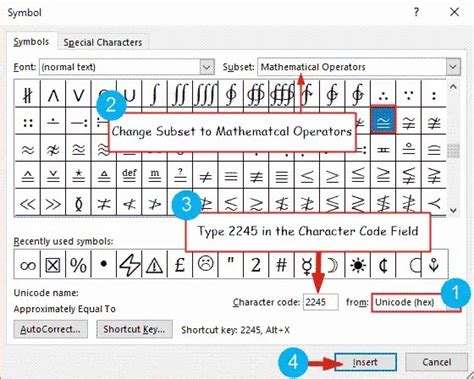Choose the lightning bolt recent symbol
Viewport: 474px width, 379px height.
(x=129, y=265)
